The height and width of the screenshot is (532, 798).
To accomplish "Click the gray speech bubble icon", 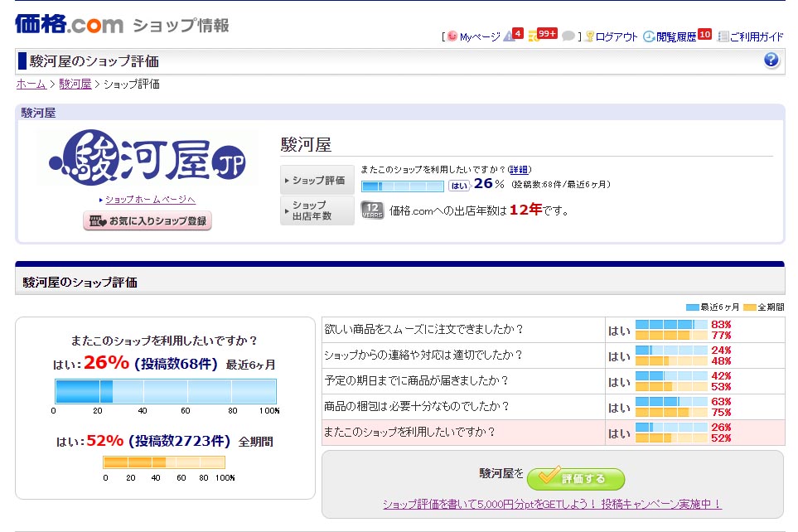I will point(568,36).
